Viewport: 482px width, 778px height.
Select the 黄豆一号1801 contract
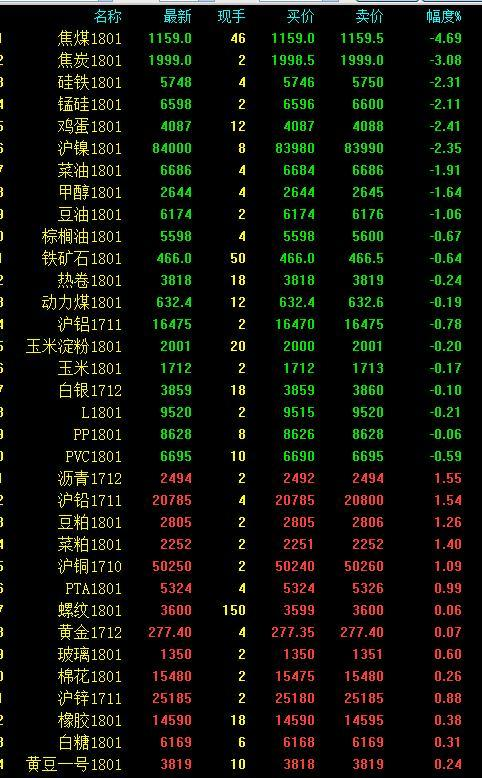click(74, 764)
